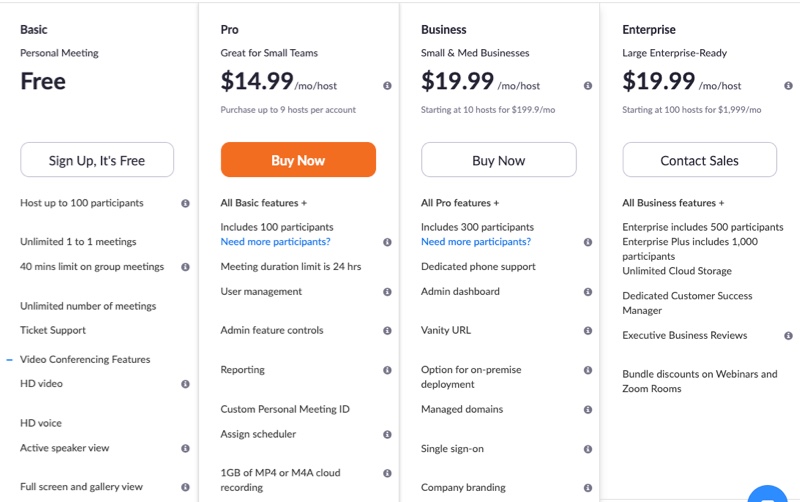Click Sign Up, It's Free button
Screen dimensions: 800x502
tap(97, 160)
